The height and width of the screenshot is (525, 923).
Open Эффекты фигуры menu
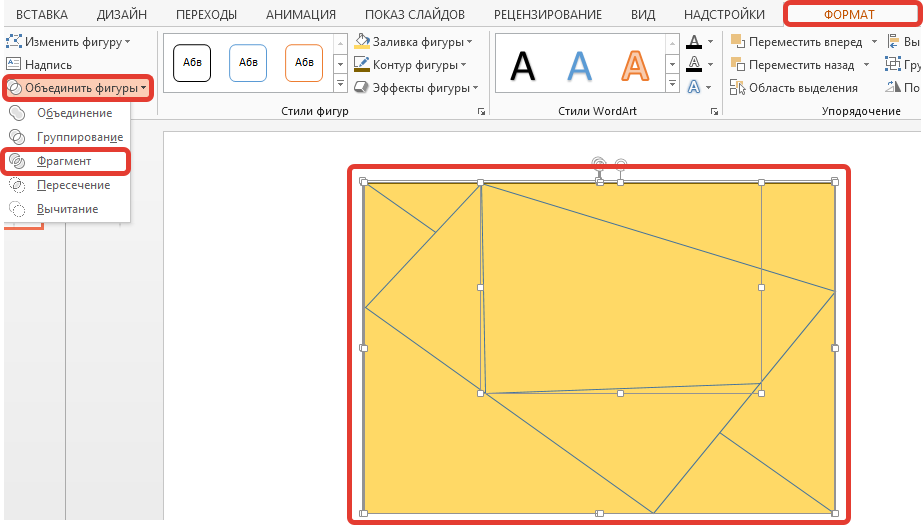click(416, 88)
